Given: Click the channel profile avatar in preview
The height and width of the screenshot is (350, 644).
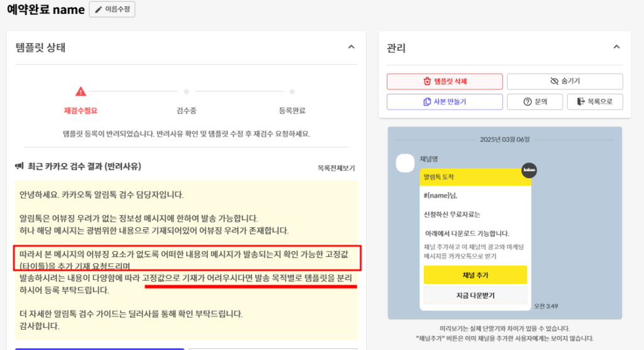Looking at the screenshot, I should (x=405, y=163).
